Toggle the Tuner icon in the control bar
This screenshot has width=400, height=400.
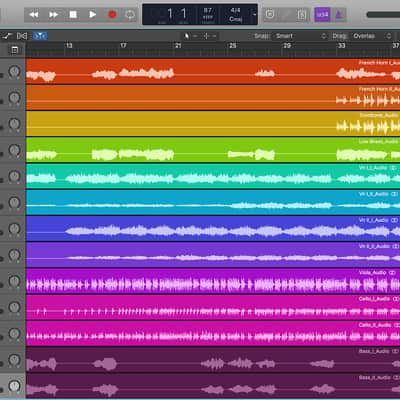[x=286, y=15]
